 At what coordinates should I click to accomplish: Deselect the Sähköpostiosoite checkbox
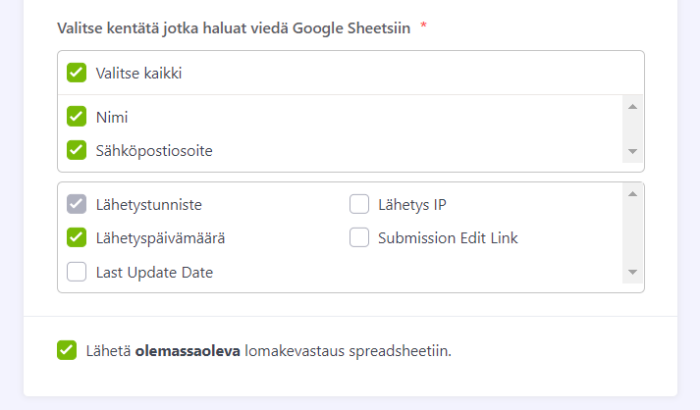pyautogui.click(x=77, y=150)
